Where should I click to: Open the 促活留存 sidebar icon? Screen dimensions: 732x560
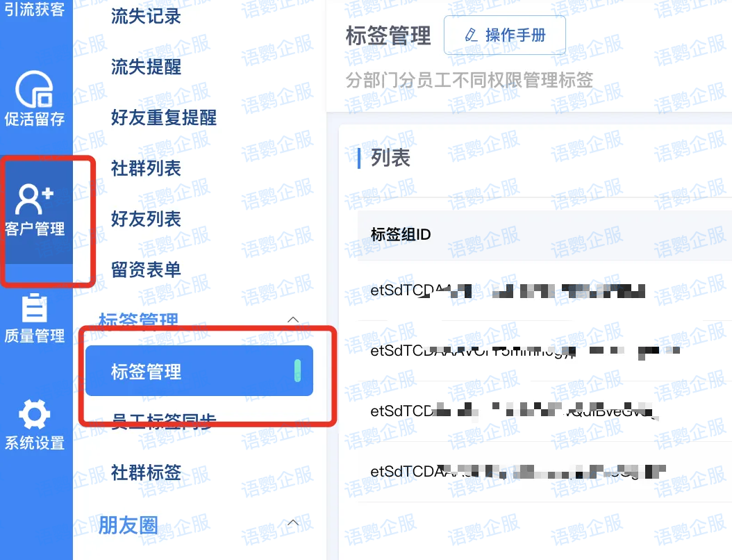[x=34, y=89]
